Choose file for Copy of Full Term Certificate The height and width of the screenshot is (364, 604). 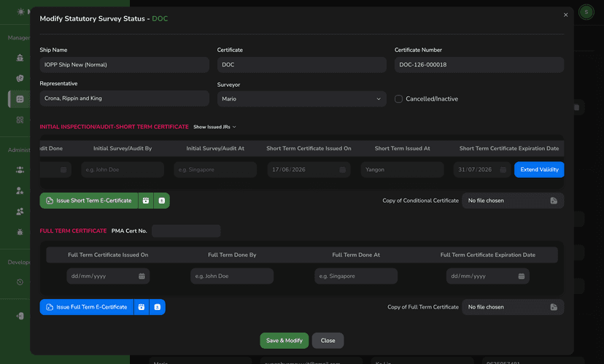[513, 307]
